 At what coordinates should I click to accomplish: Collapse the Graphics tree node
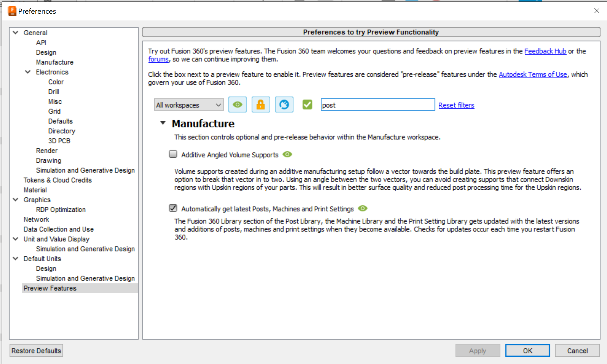point(16,200)
